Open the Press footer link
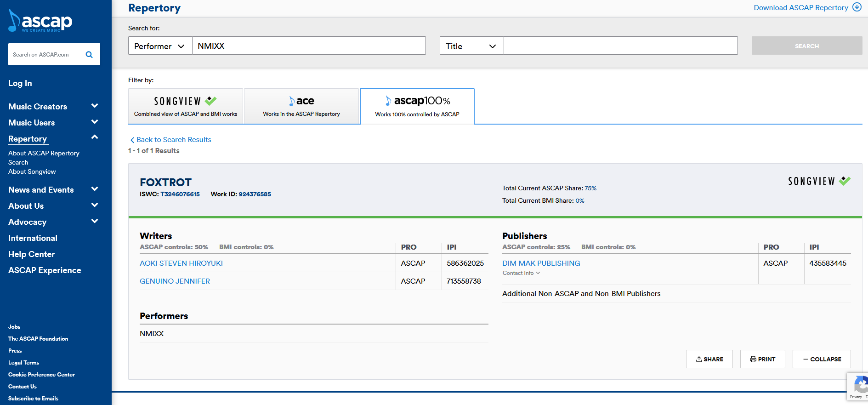This screenshot has width=868, height=405. coord(15,351)
